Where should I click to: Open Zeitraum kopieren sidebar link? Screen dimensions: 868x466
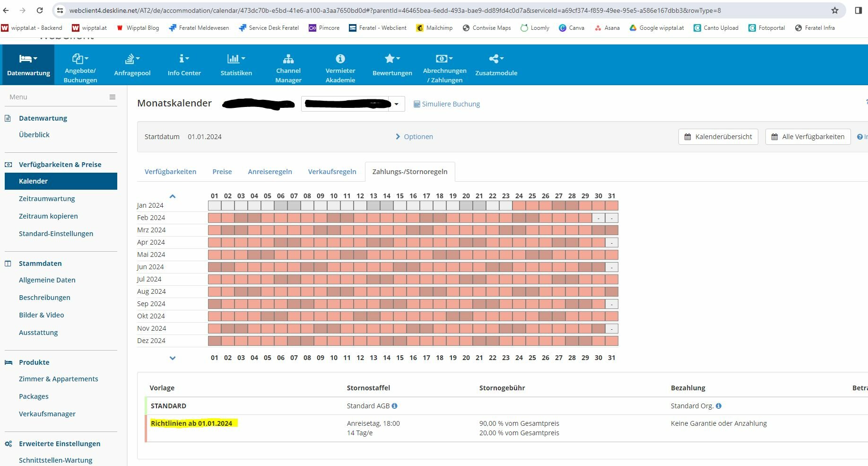[x=48, y=216]
